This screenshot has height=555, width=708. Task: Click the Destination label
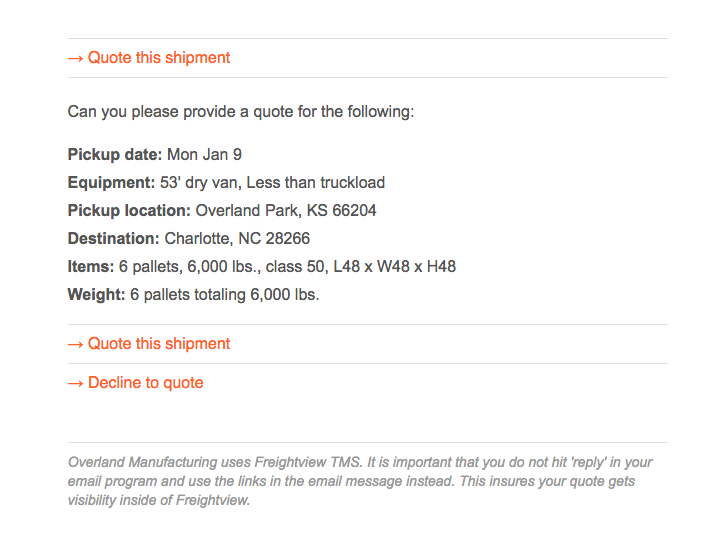pos(113,238)
